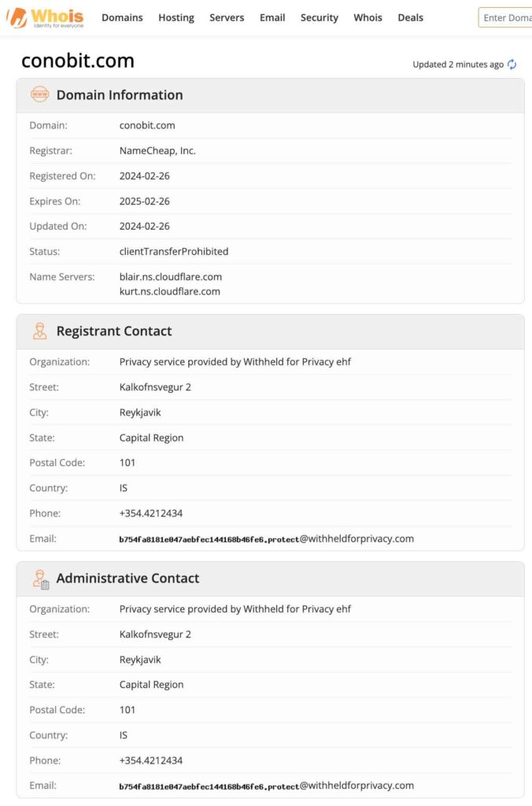Click the Registrant Contact person icon
This screenshot has height=806, width=532.
coord(39,331)
